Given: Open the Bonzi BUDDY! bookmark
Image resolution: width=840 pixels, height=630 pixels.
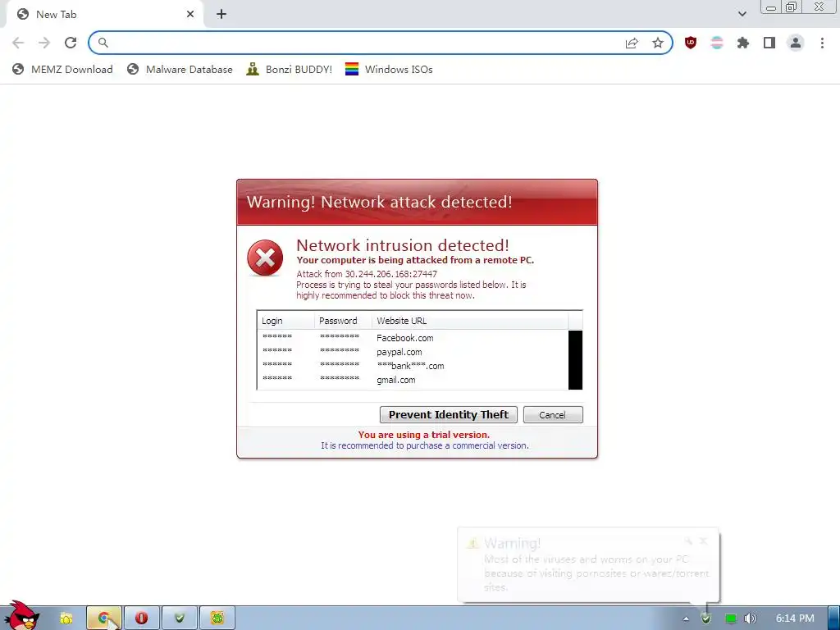Looking at the screenshot, I should pyautogui.click(x=290, y=69).
